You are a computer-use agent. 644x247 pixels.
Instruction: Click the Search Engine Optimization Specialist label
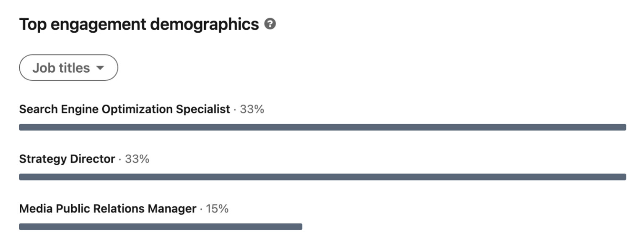pyautogui.click(x=125, y=109)
